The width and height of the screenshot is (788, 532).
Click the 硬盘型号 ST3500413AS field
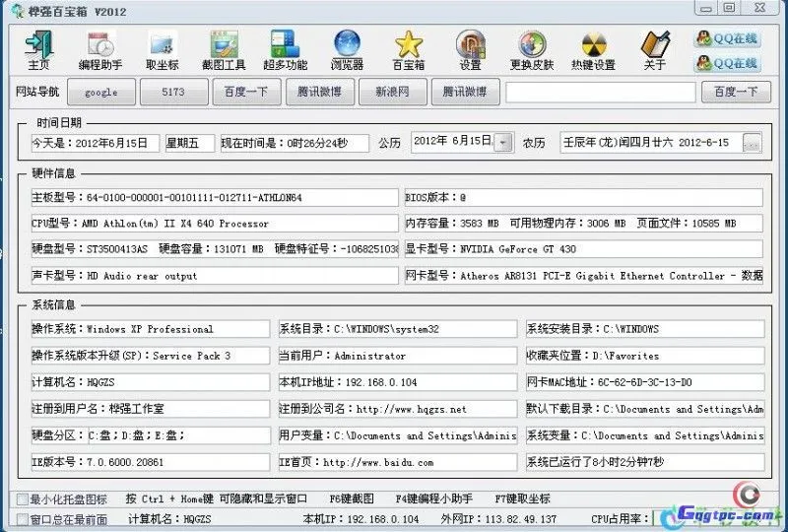pyautogui.click(x=215, y=249)
